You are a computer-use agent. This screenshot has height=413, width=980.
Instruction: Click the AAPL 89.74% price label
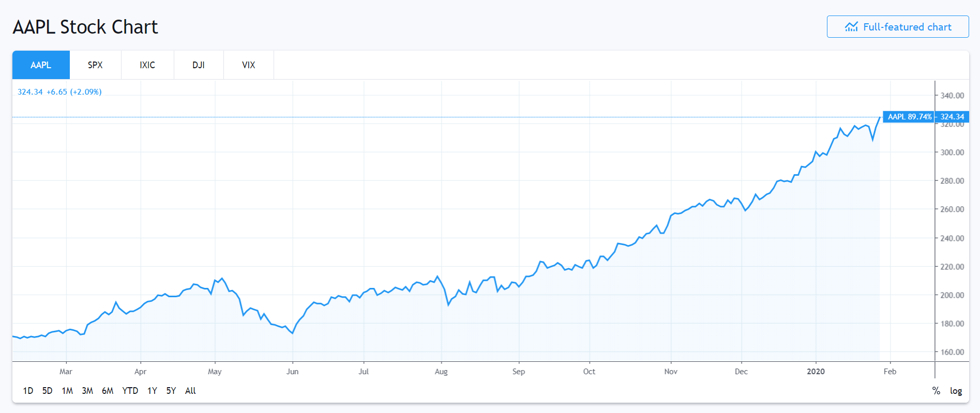(x=909, y=117)
